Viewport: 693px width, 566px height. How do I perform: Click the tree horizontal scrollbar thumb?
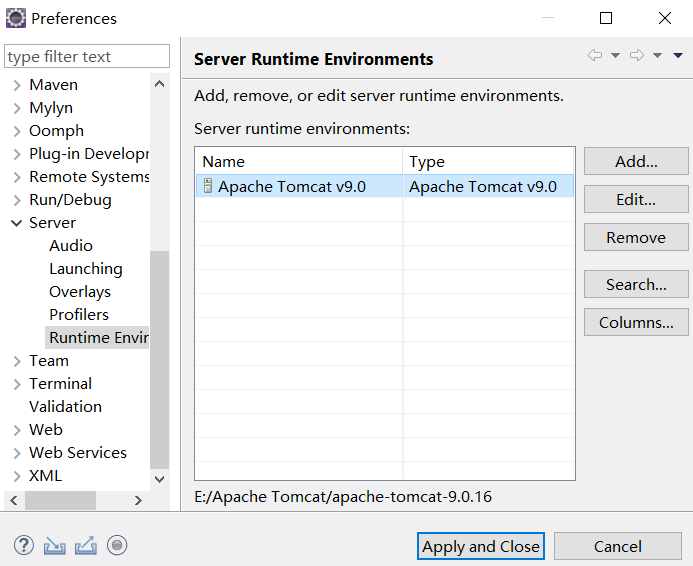(x=60, y=500)
